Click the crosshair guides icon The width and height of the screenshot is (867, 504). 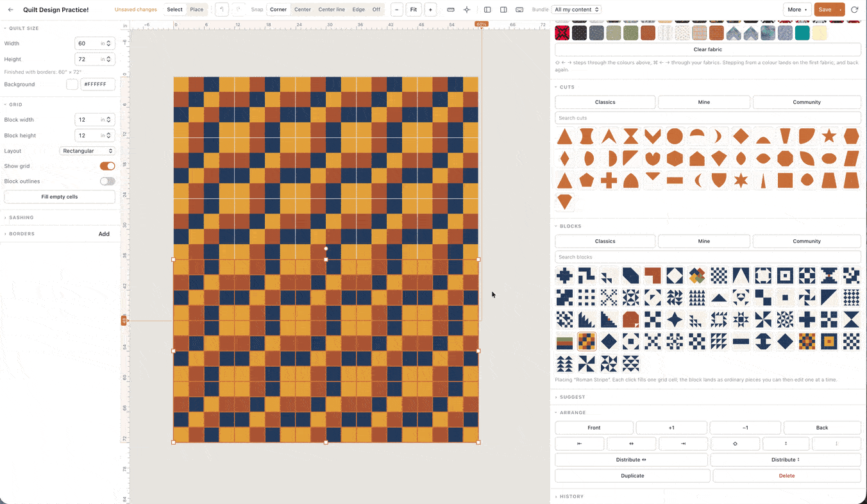pos(467,10)
